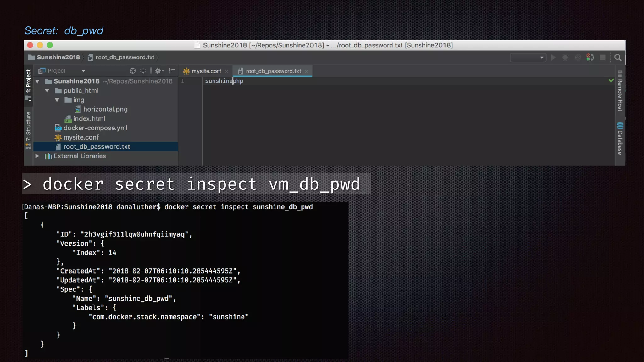Click the Run with Coverage icon
The height and width of the screenshot is (362, 644).
[578, 58]
